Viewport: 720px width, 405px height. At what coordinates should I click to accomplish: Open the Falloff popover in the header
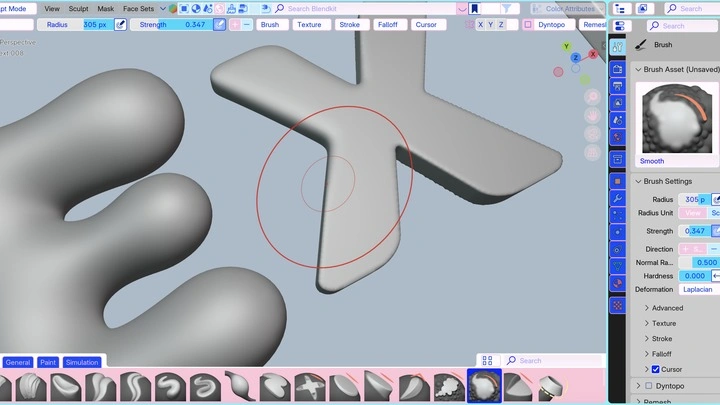pyautogui.click(x=388, y=24)
